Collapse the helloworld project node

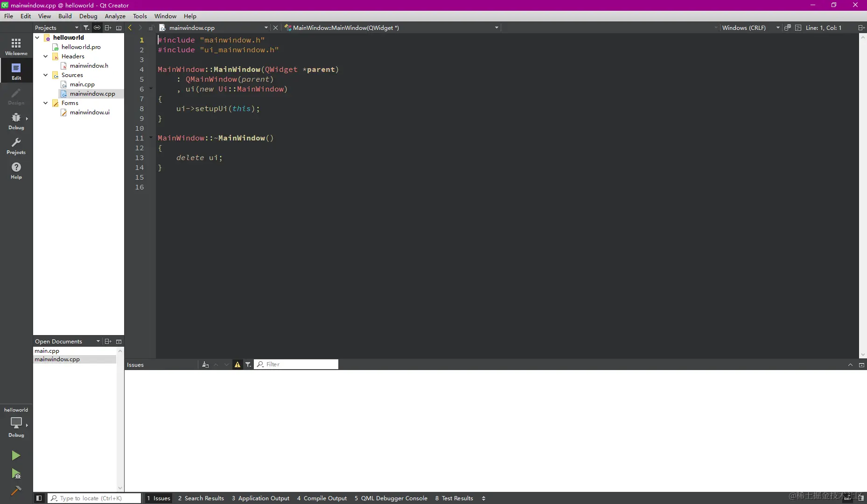(37, 37)
